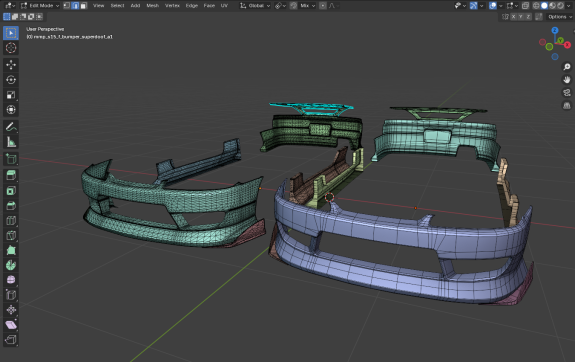Screen dimensions: 575x362
Task: Switch to material preview shading
Action: 552,6
